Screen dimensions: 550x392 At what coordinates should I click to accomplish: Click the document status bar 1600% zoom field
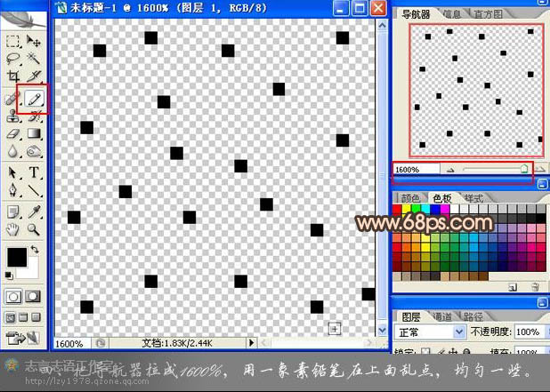coord(73,343)
